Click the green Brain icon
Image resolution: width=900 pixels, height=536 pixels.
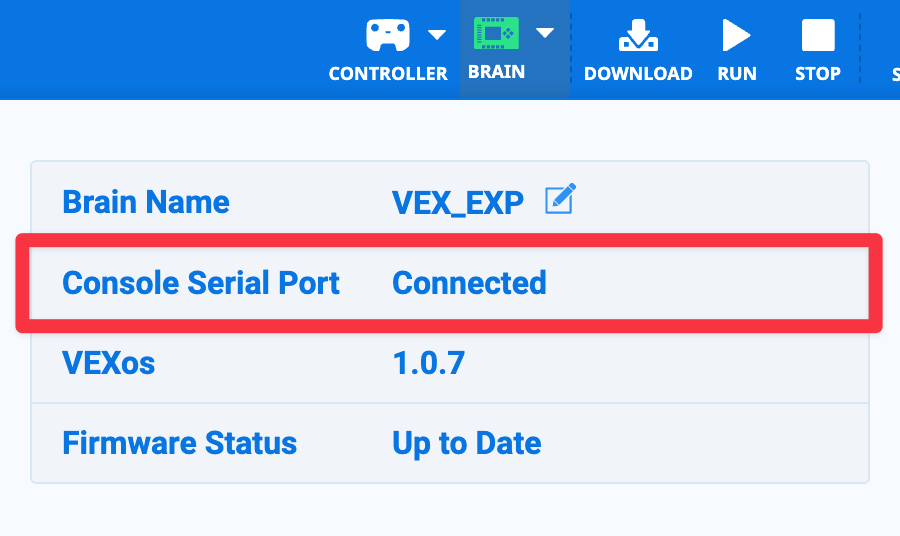pyautogui.click(x=496, y=34)
